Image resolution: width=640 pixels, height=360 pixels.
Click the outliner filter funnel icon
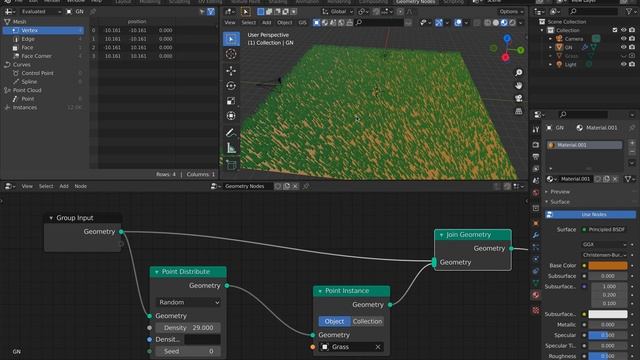[x=629, y=12]
